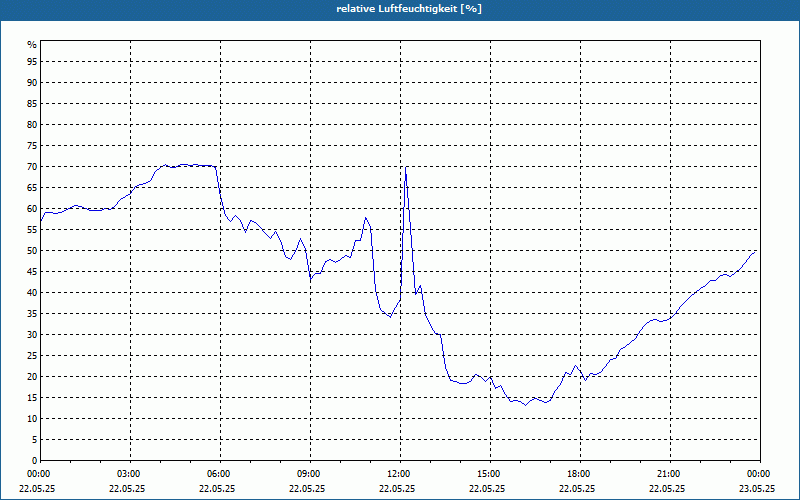Screen dimensions: 800x500
Task: Select the '35' y-axis label
Action: point(32,314)
